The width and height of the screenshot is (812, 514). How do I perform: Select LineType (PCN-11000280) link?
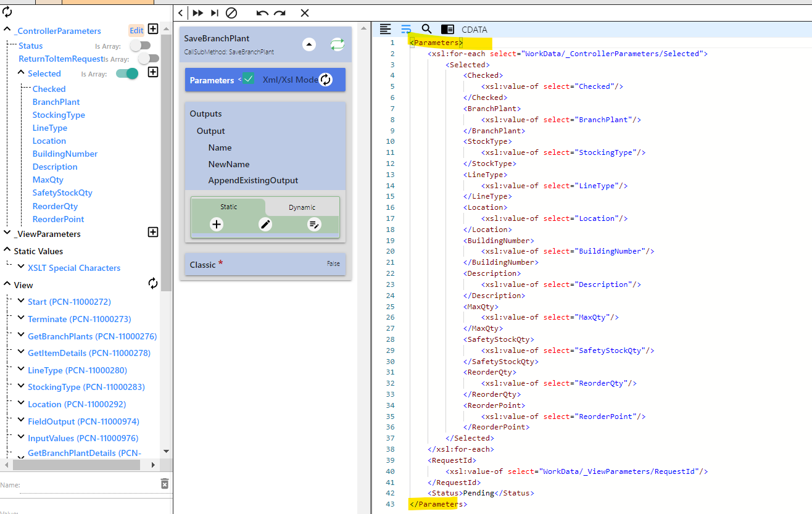[x=77, y=370]
